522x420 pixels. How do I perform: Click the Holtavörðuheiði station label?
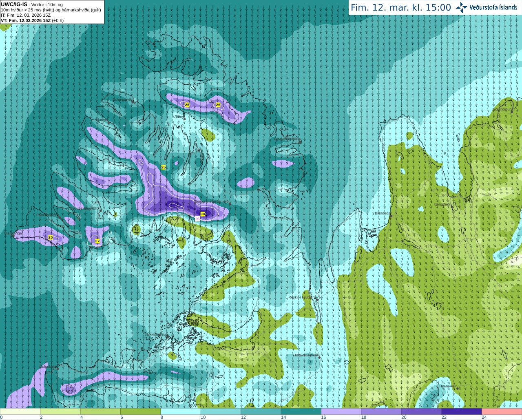(x=306, y=355)
